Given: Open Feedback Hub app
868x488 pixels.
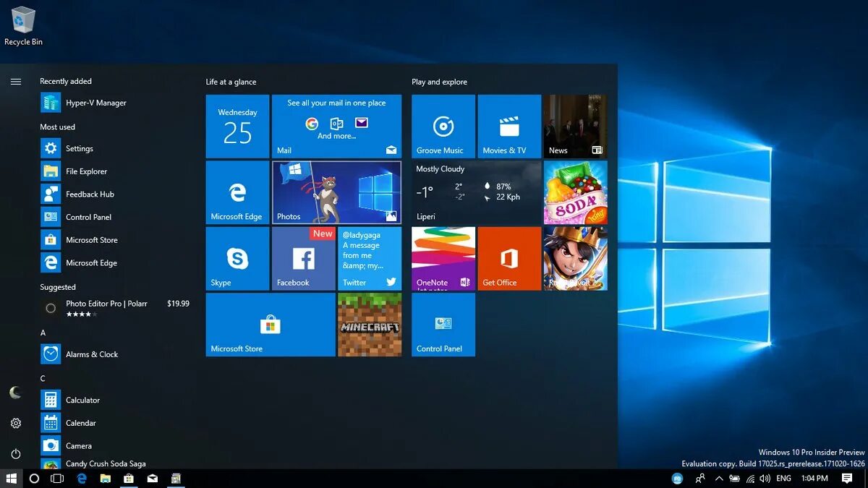Looking at the screenshot, I should point(116,194).
